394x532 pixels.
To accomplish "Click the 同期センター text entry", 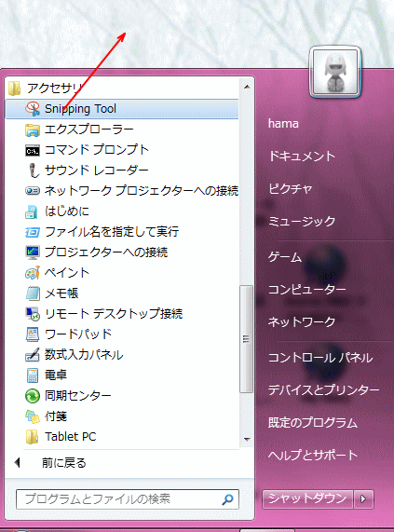I will (x=78, y=396).
